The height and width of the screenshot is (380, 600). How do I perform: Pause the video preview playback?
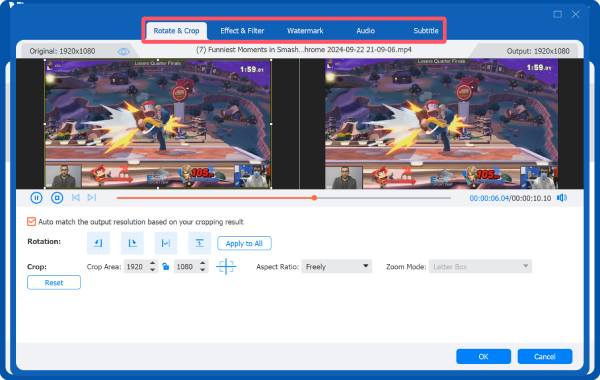click(36, 198)
